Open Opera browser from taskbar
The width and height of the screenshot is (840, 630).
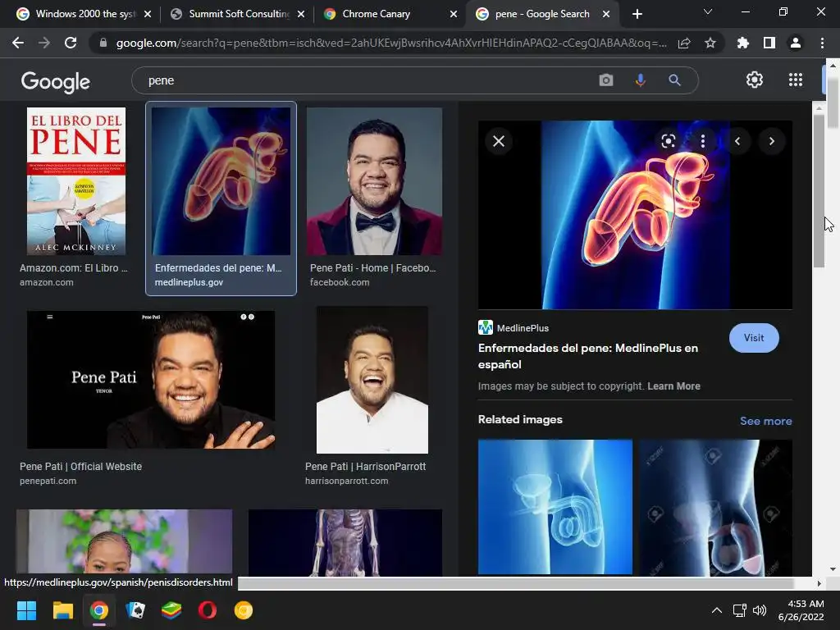click(208, 610)
